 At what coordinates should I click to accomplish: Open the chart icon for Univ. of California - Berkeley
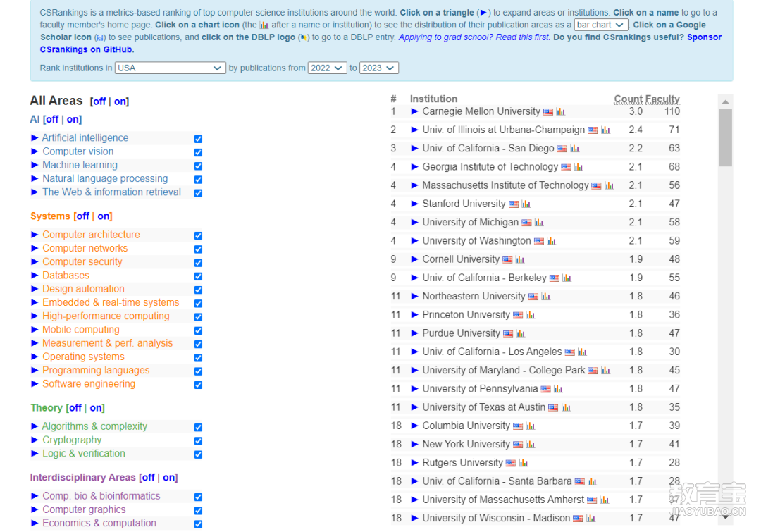click(x=567, y=278)
